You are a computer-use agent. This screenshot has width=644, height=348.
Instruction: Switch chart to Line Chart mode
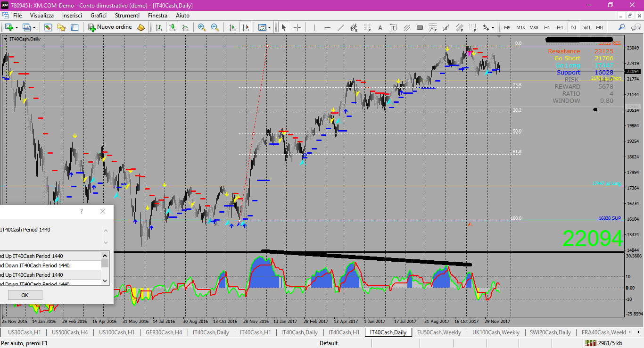185,27
